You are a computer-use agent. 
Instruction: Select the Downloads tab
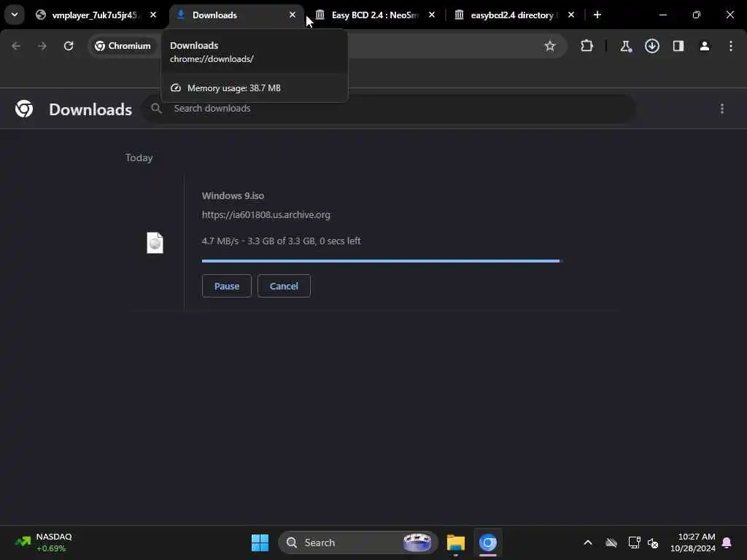point(237,15)
